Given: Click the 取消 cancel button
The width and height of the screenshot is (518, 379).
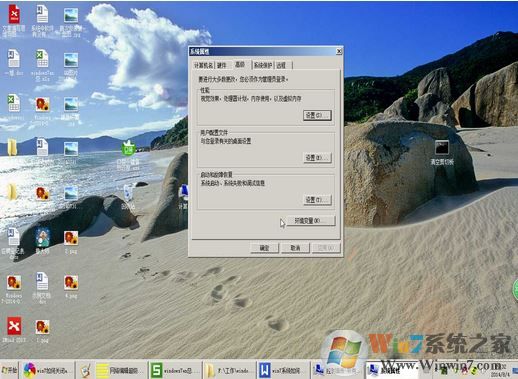Looking at the screenshot, I should 295,248.
